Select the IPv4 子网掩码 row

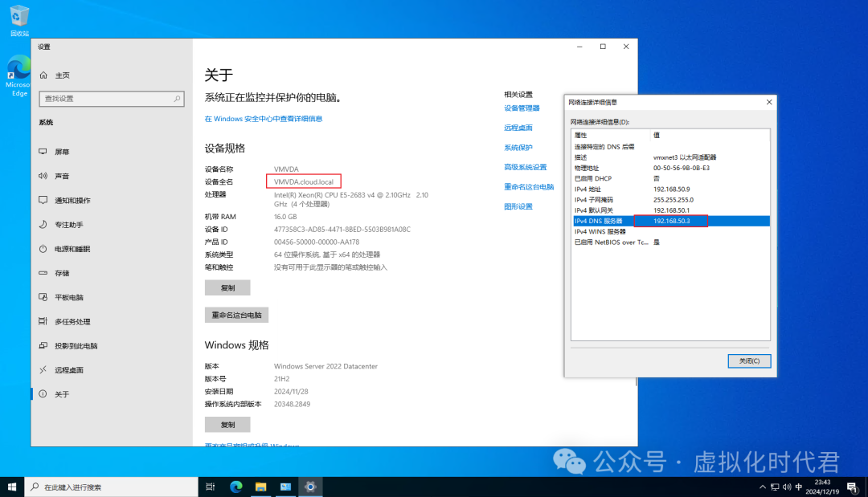pos(670,200)
